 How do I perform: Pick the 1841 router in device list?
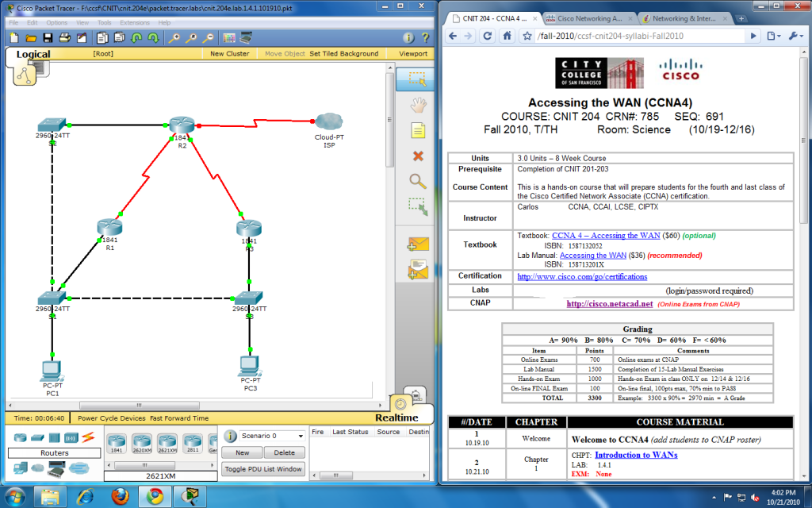[x=117, y=444]
